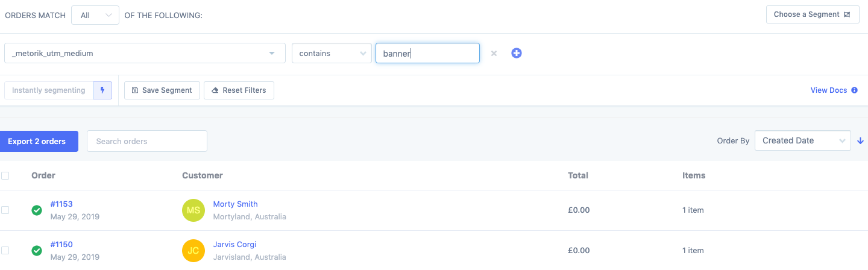Click the sort direction arrow icon

(x=861, y=140)
